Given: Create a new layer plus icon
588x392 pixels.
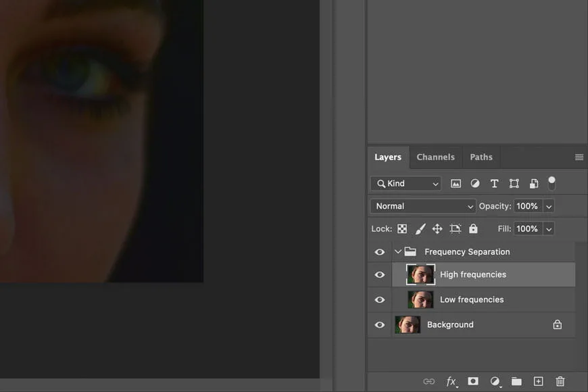Looking at the screenshot, I should coord(538,381).
